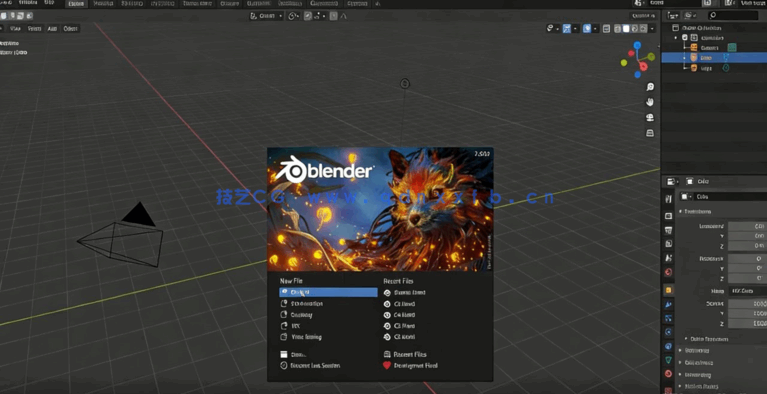Open the rotation mode dropdown in Transform
The height and width of the screenshot is (394, 767).
pyautogui.click(x=747, y=291)
